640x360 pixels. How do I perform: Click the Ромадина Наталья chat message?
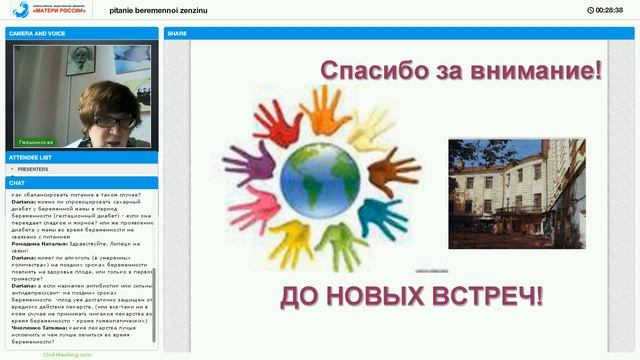pos(76,247)
